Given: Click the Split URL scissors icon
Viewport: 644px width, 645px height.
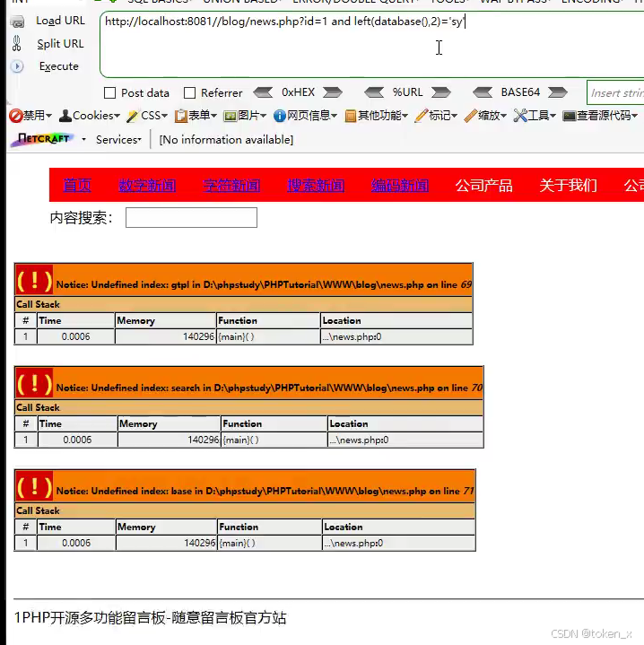Looking at the screenshot, I should 16,44.
